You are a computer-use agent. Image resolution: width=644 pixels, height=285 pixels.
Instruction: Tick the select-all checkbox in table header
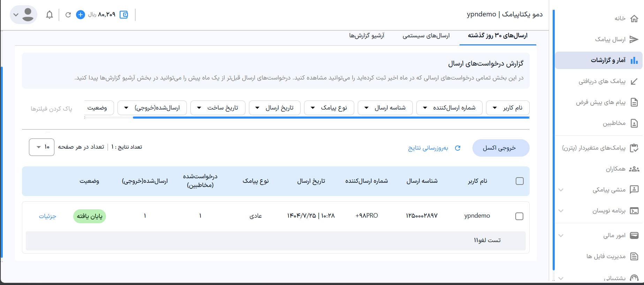tap(520, 181)
